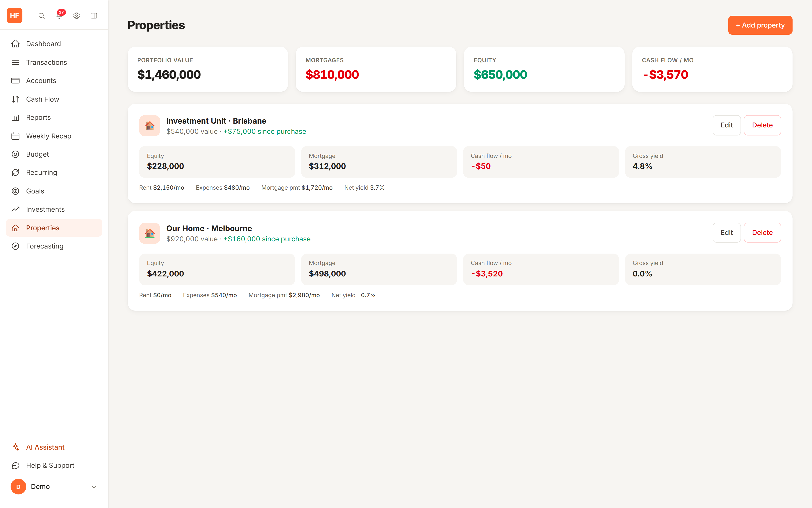This screenshot has height=508, width=812.
Task: Click the Reports bar chart icon
Action: coord(15,118)
